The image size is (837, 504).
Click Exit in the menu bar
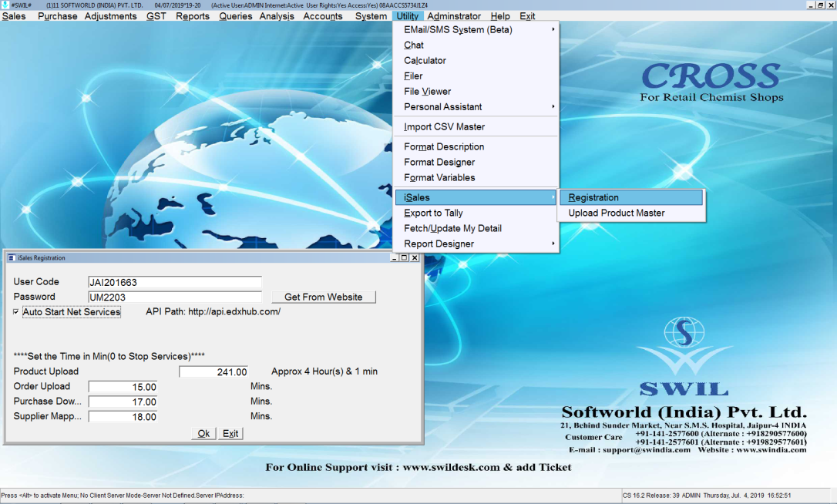click(527, 16)
